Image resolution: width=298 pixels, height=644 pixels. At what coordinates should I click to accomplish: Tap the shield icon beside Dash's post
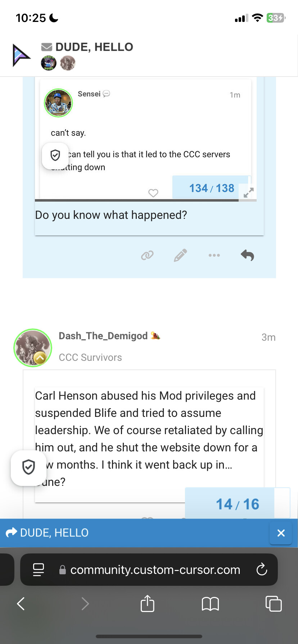pyautogui.click(x=28, y=468)
